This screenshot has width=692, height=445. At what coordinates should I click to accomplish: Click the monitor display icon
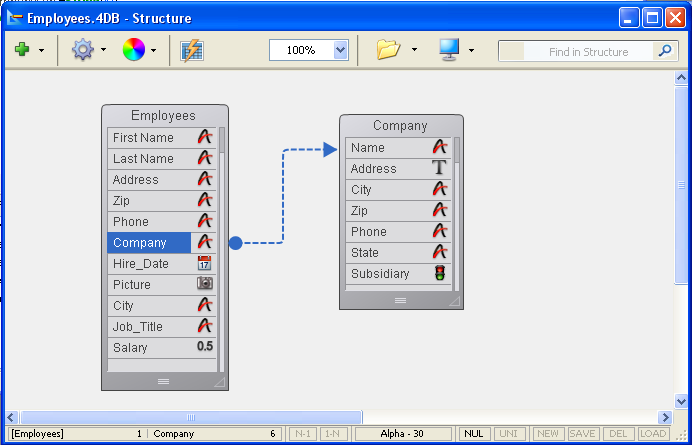click(449, 50)
